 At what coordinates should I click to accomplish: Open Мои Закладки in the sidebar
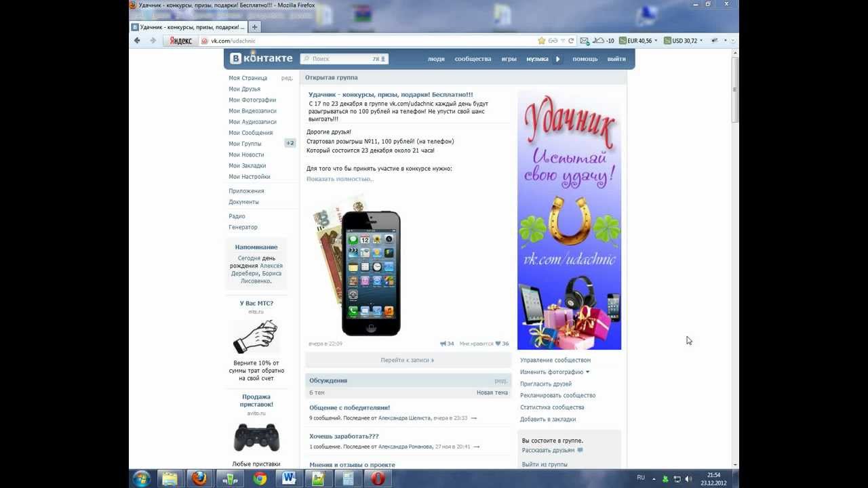[x=247, y=165]
